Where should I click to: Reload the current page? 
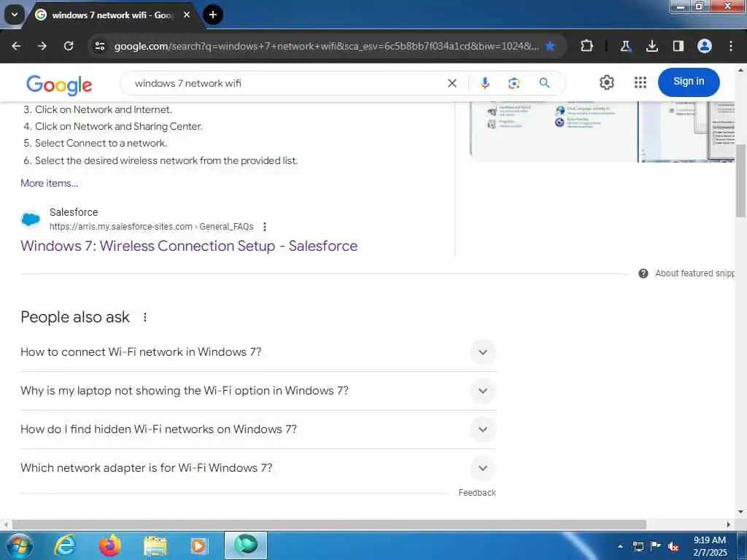point(69,46)
